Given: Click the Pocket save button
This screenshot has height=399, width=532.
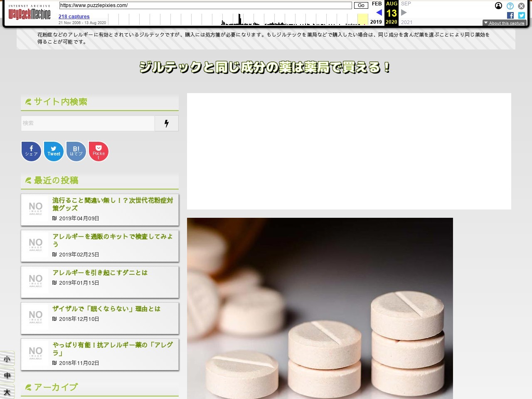Looking at the screenshot, I should (x=99, y=151).
